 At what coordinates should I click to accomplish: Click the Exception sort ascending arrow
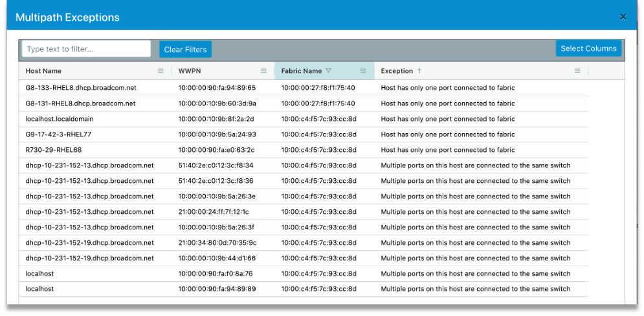click(x=419, y=70)
